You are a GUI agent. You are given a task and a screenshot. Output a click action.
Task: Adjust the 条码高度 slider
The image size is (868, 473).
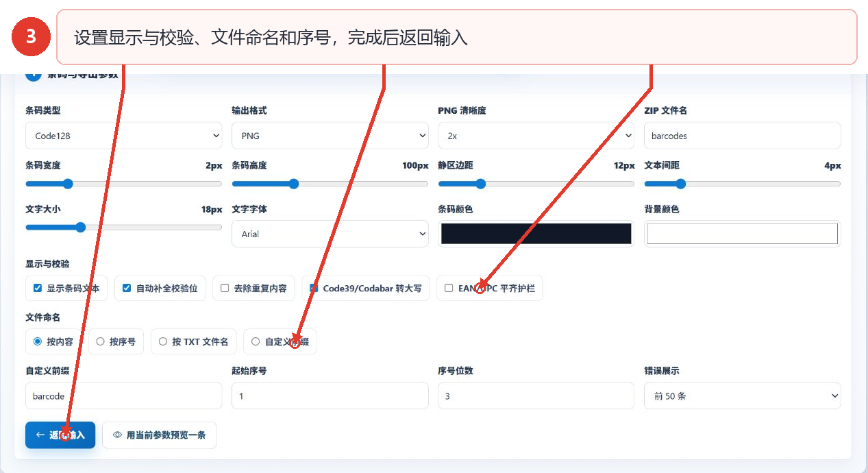click(x=330, y=184)
